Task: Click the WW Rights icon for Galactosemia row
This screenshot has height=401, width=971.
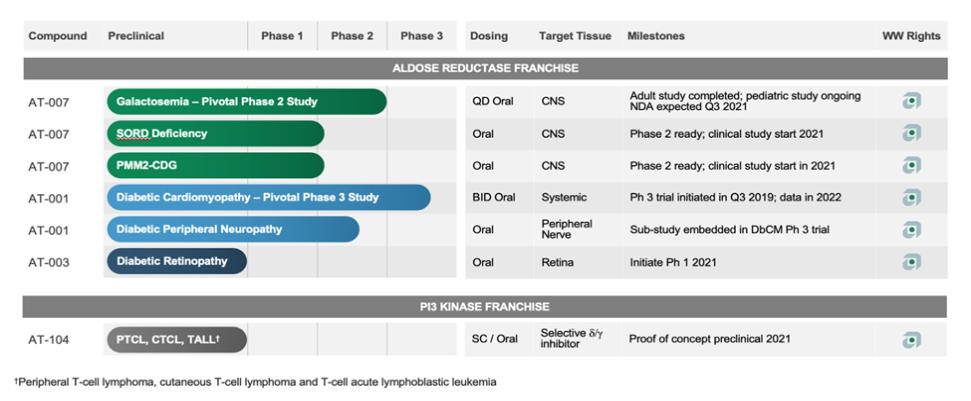Action: (x=911, y=101)
